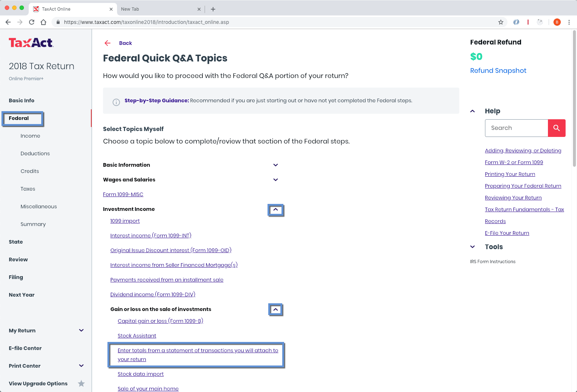Open Enter totals from a statement link
The width and height of the screenshot is (577, 392).
point(198,355)
